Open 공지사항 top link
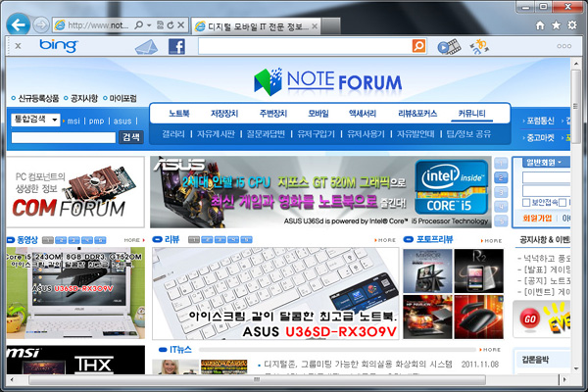The height and width of the screenshot is (392, 588). [84, 99]
